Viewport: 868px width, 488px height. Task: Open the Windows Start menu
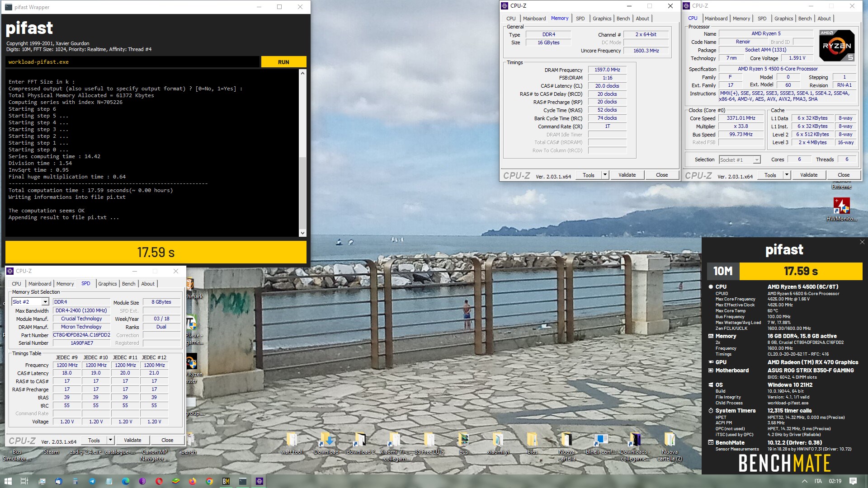(8, 481)
